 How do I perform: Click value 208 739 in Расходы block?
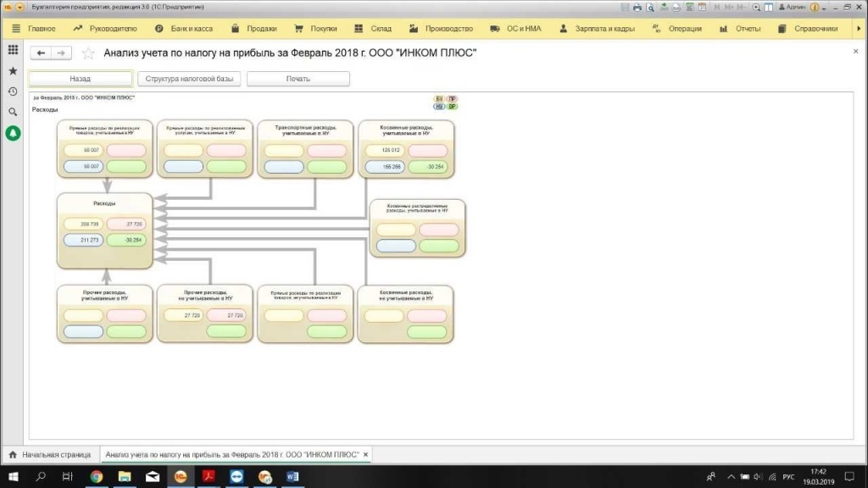pos(84,224)
